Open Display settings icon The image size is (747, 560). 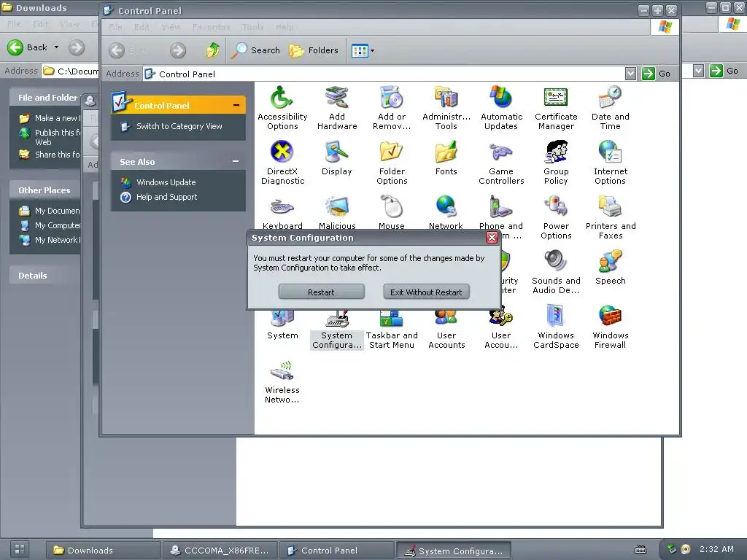(337, 158)
